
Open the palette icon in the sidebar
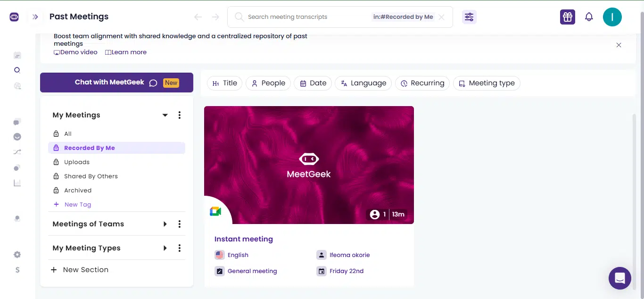pos(17,86)
